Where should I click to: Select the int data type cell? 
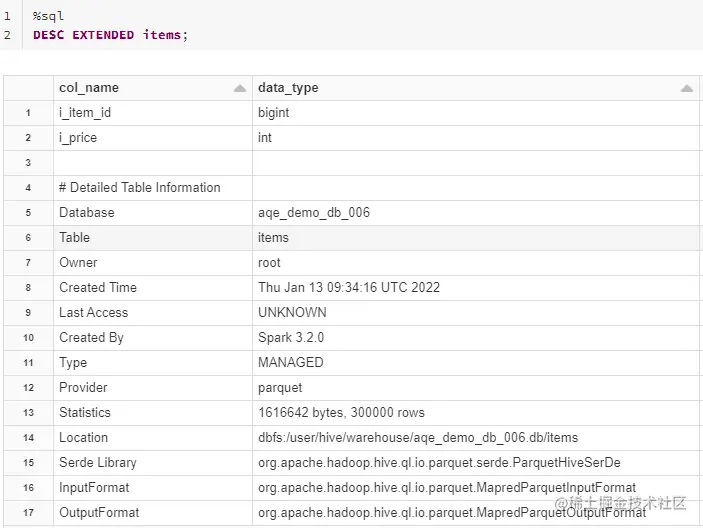[x=476, y=138]
